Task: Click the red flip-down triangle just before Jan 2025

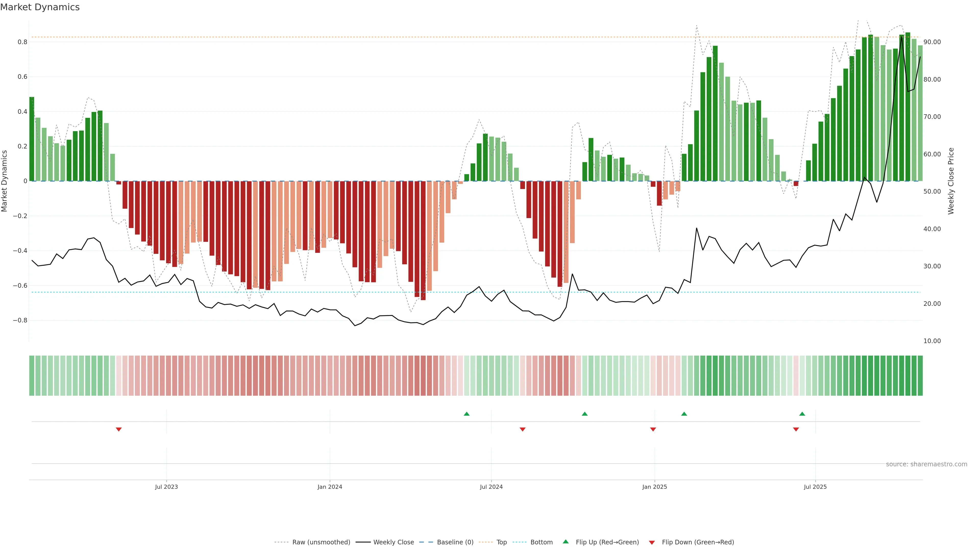Action: [x=653, y=429]
